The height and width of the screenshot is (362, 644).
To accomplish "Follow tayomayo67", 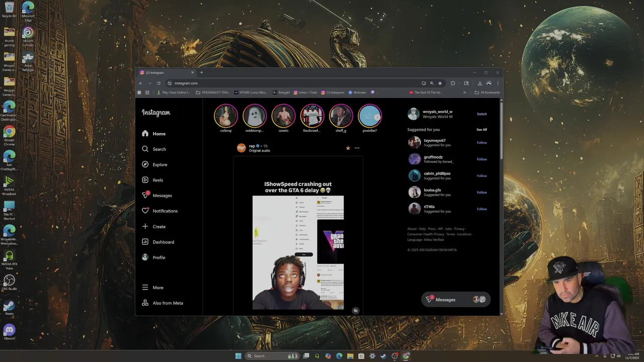I will 482,143.
